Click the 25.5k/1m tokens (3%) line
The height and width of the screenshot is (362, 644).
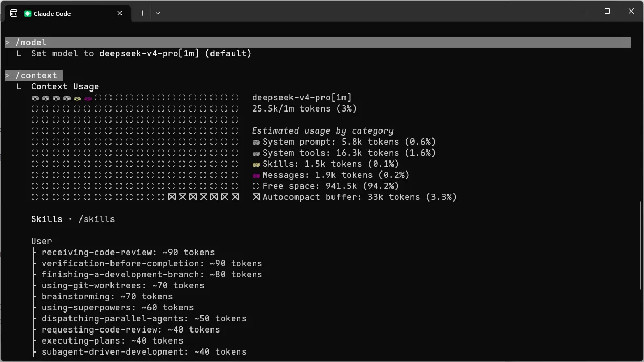point(305,109)
